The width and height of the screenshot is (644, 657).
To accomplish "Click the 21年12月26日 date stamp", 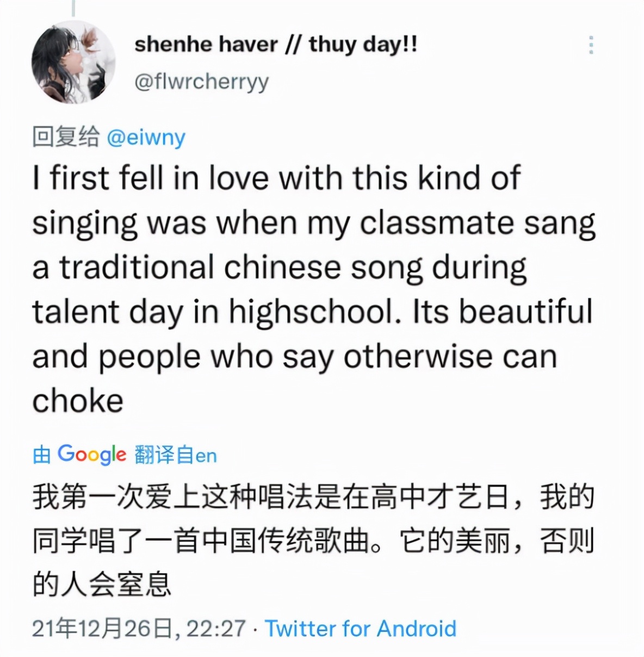I will (x=102, y=629).
